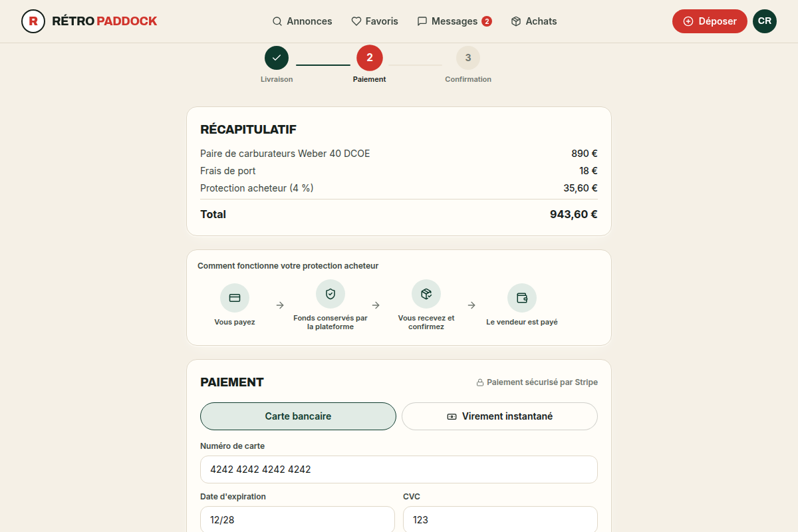Viewport: 798px width, 532px height.
Task: Click the wallet icon above Le vendeur est payé
Action: [522, 298]
